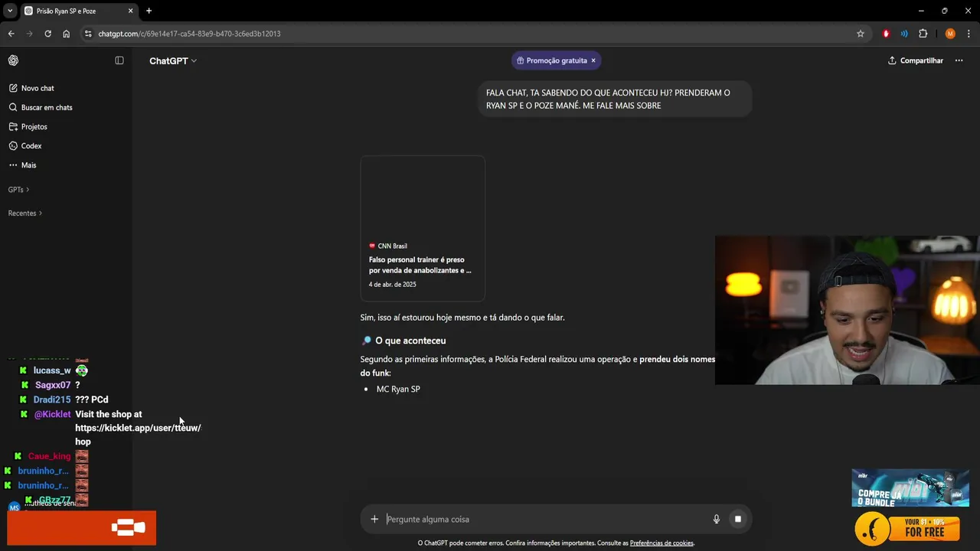This screenshot has height=551, width=980.
Task: Open a new browser tab
Action: pyautogui.click(x=149, y=11)
